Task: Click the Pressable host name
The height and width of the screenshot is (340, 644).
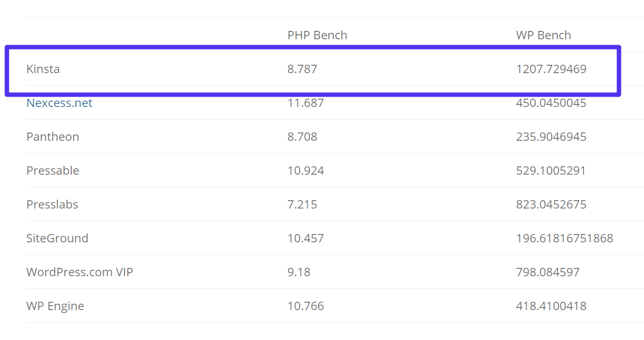Action: click(x=53, y=171)
